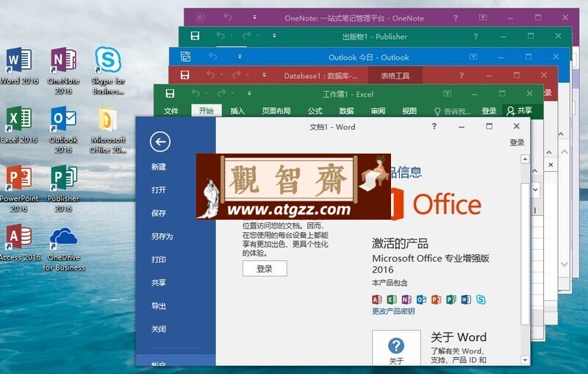Choose Close (关闭) in Word backstage

click(159, 329)
